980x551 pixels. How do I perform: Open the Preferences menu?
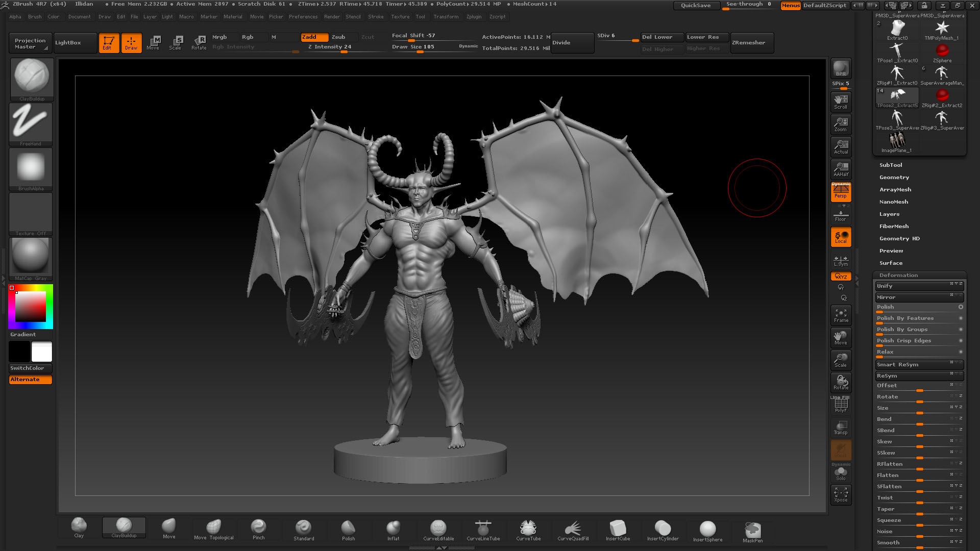303,17
